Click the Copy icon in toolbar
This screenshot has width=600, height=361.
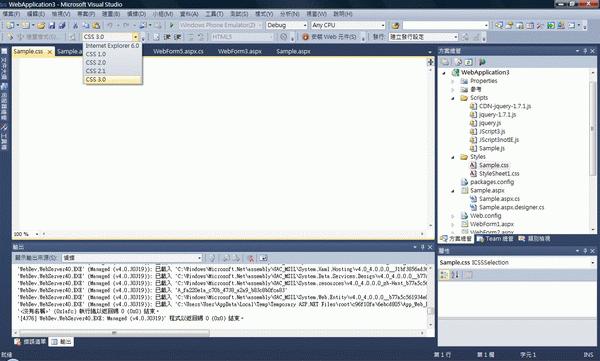pos(86,26)
